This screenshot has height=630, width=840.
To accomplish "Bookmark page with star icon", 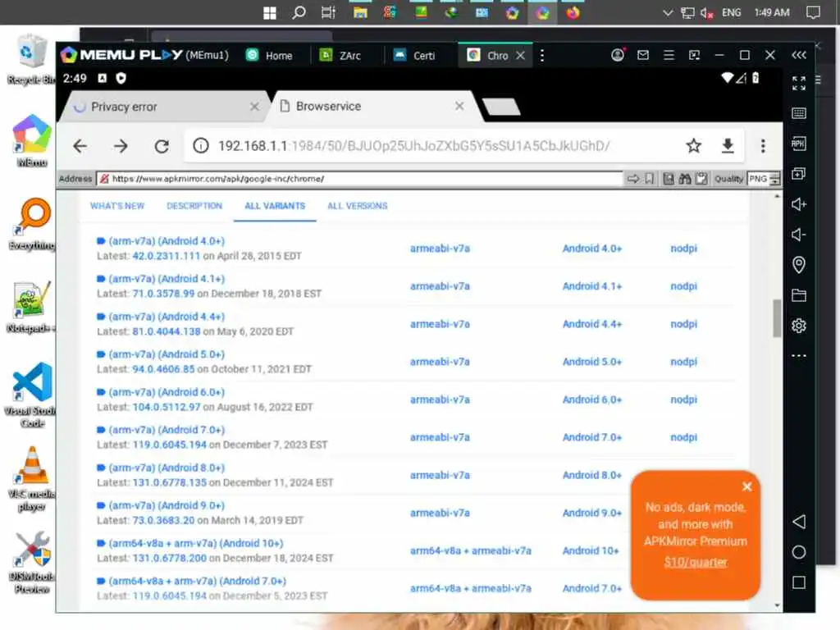I will point(694,146).
